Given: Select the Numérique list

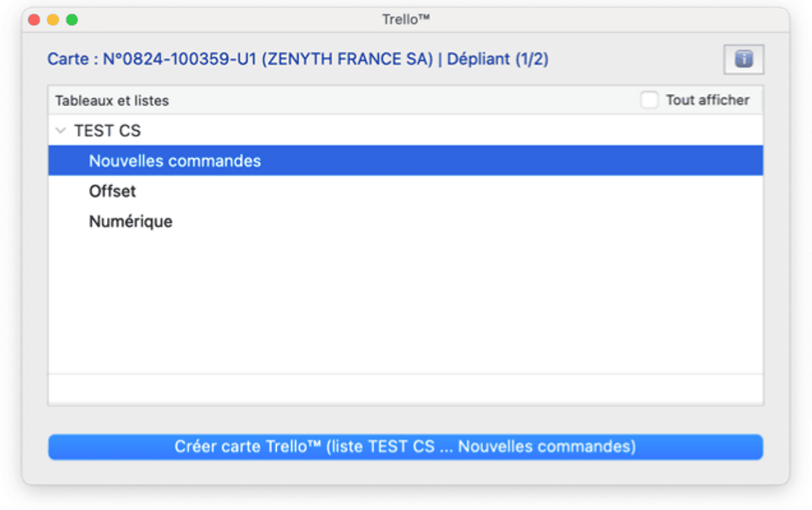Looking at the screenshot, I should (405, 221).
